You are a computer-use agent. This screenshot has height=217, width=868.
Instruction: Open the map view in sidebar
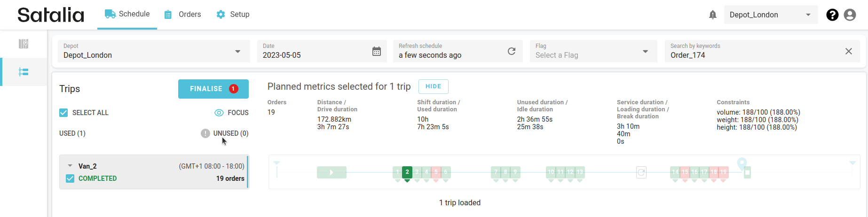[24, 44]
